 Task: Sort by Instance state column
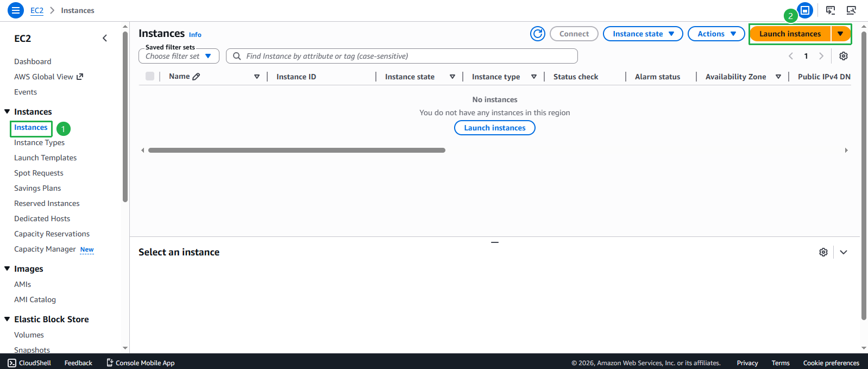452,77
